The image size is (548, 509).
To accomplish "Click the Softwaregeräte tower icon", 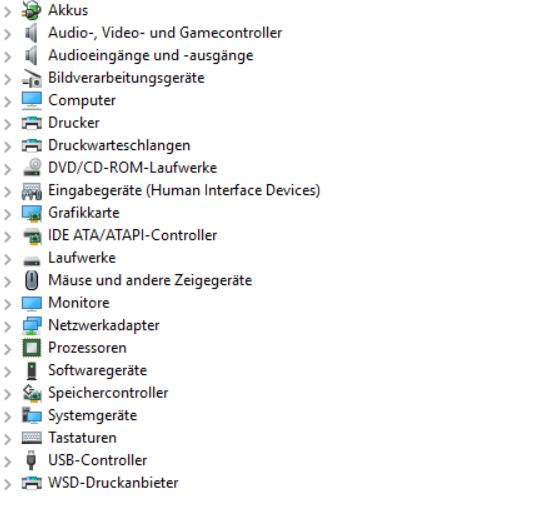I will 31,371.
